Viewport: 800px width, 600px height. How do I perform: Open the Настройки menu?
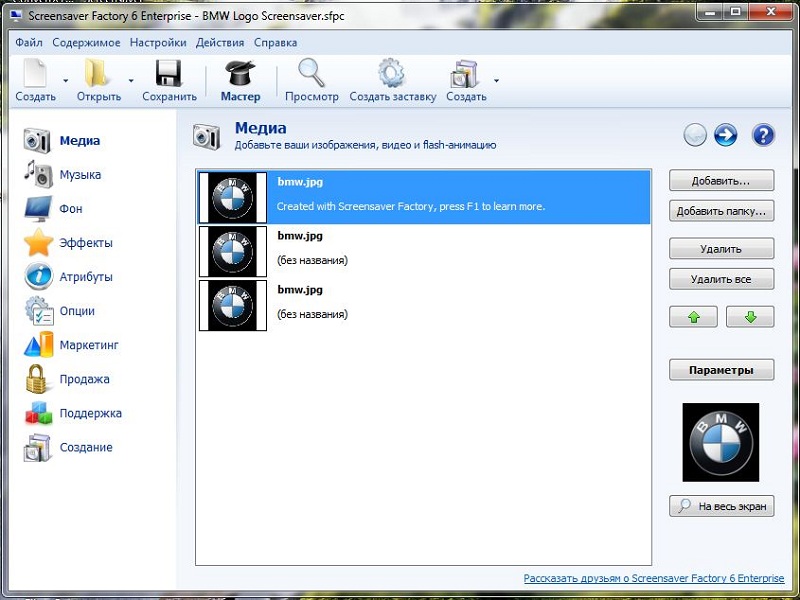[158, 43]
